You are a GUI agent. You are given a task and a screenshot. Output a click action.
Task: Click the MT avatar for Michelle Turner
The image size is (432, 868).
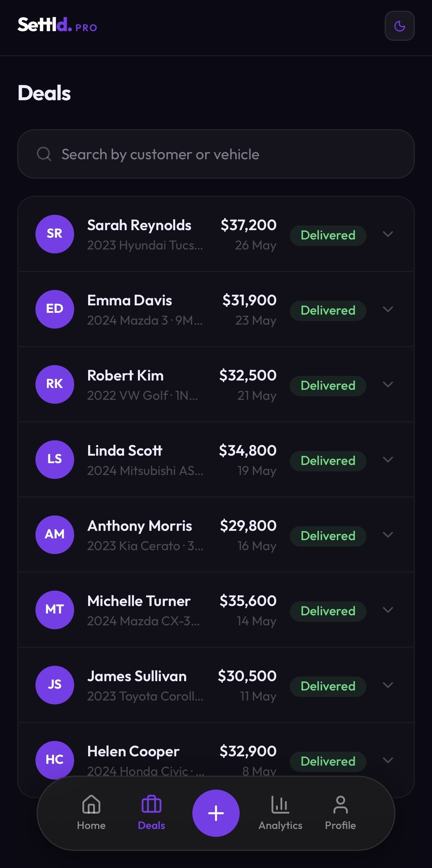54,610
